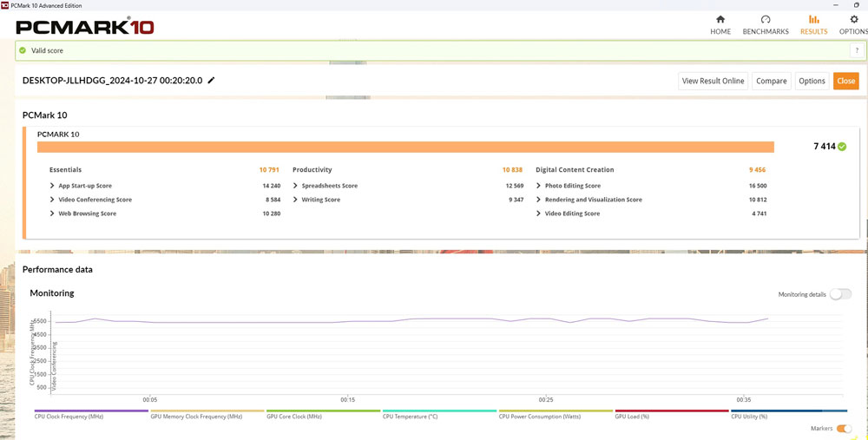This screenshot has height=440, width=868.
Task: Click Digital Content Creation score 9 456
Action: [758, 170]
